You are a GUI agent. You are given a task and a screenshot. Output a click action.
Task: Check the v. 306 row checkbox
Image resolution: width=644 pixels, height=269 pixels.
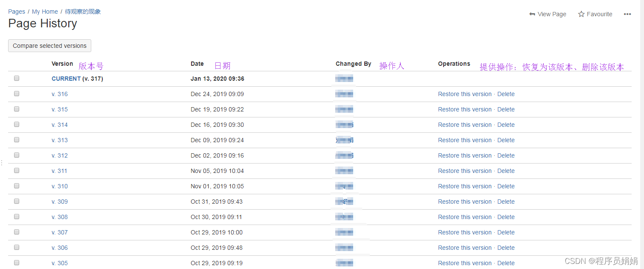17,247
